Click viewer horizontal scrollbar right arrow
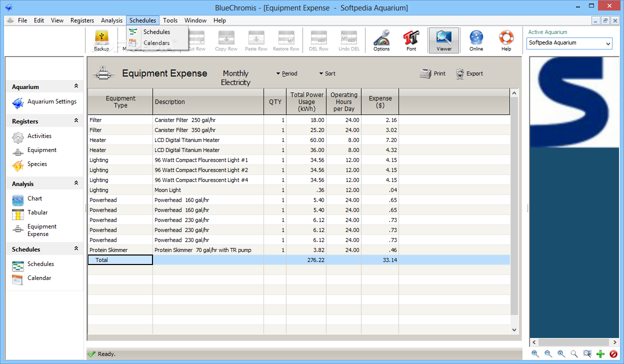The image size is (624, 364). [x=614, y=342]
